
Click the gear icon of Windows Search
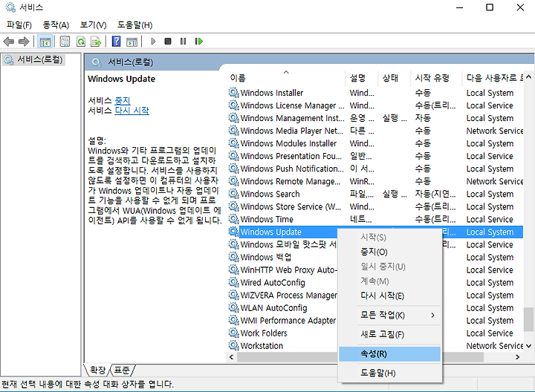point(233,194)
